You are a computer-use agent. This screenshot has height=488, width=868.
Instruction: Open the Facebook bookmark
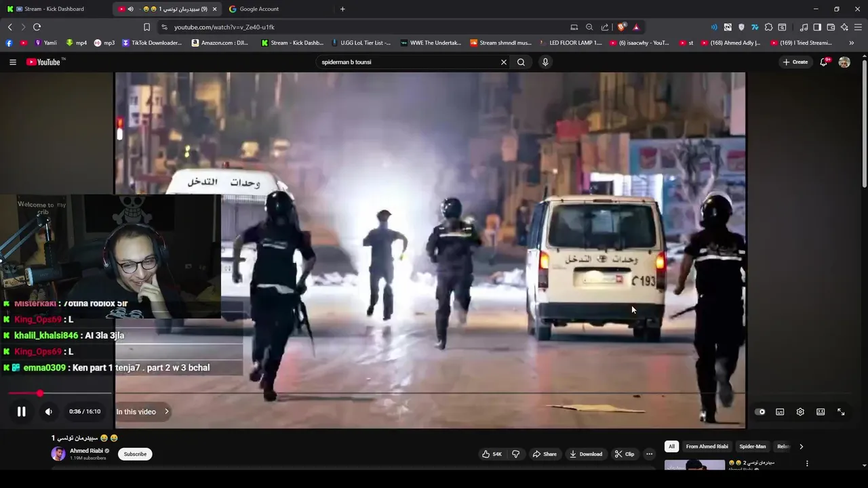tap(9, 43)
